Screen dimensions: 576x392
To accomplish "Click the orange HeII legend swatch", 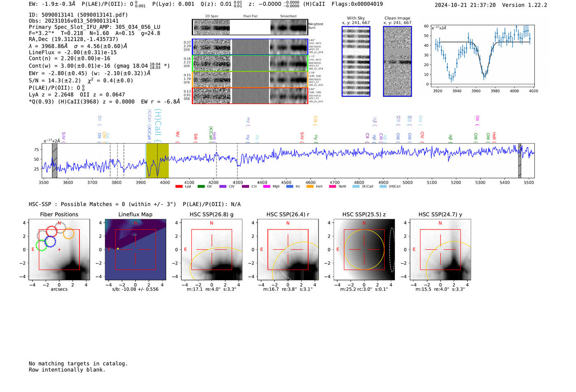I will click(310, 186).
